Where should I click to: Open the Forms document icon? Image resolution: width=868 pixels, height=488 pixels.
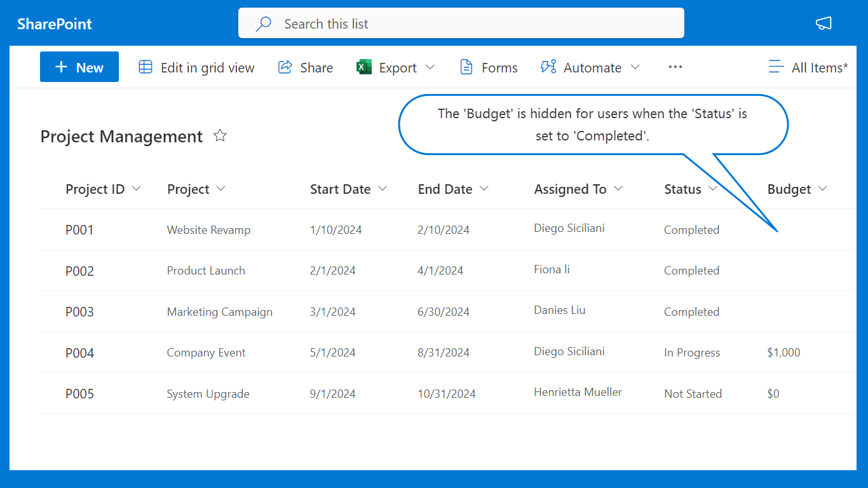pyautogui.click(x=466, y=67)
